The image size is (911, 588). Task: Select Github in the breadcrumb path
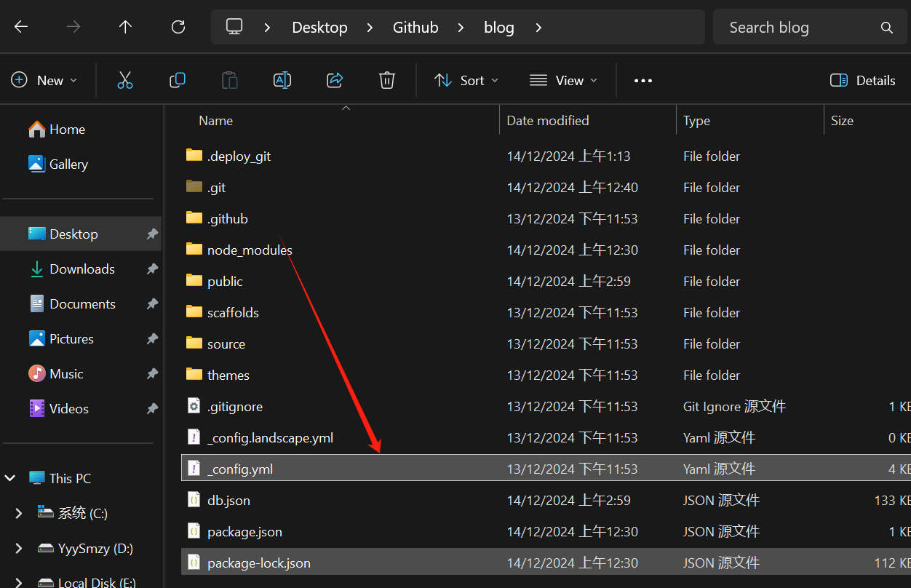(415, 28)
